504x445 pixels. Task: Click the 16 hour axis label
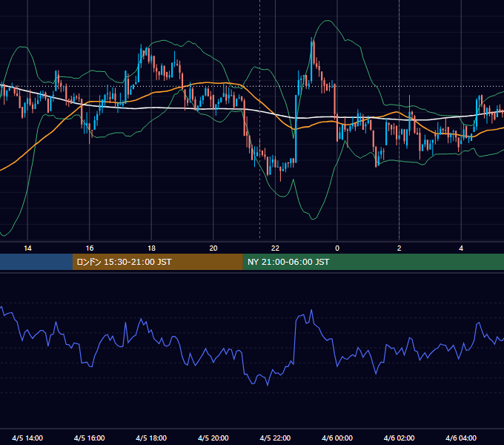point(90,248)
